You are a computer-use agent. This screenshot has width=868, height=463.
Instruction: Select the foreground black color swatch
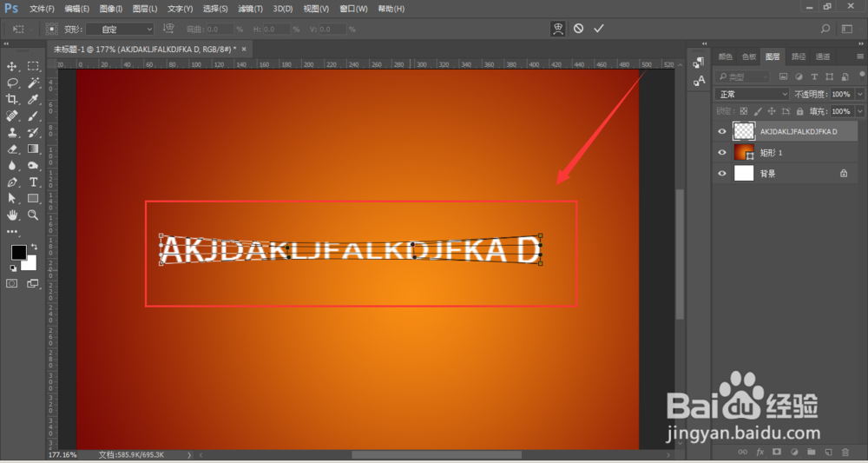click(19, 253)
